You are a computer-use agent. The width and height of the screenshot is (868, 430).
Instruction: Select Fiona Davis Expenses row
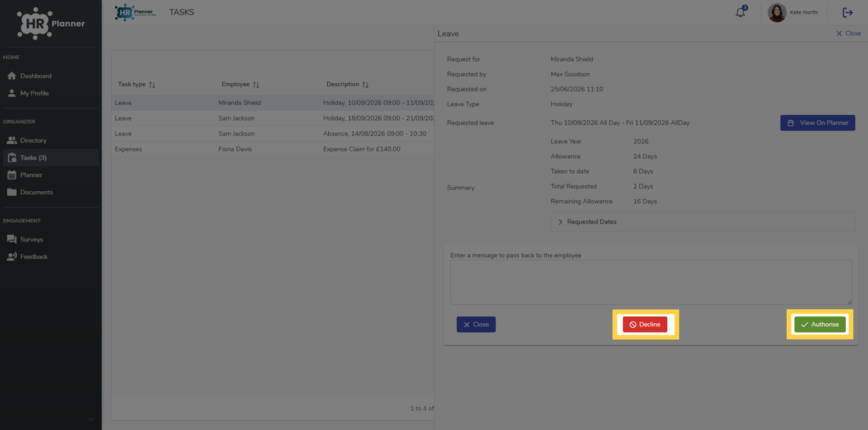273,149
